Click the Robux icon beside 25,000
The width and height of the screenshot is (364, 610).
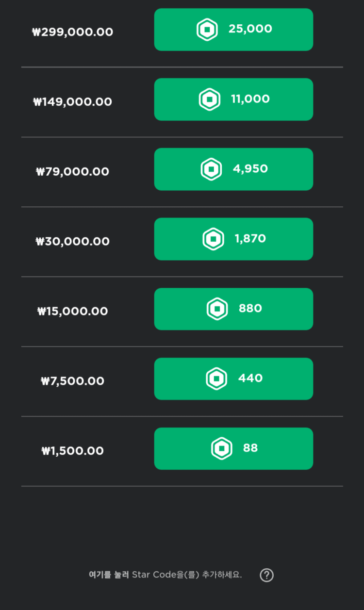tap(207, 30)
